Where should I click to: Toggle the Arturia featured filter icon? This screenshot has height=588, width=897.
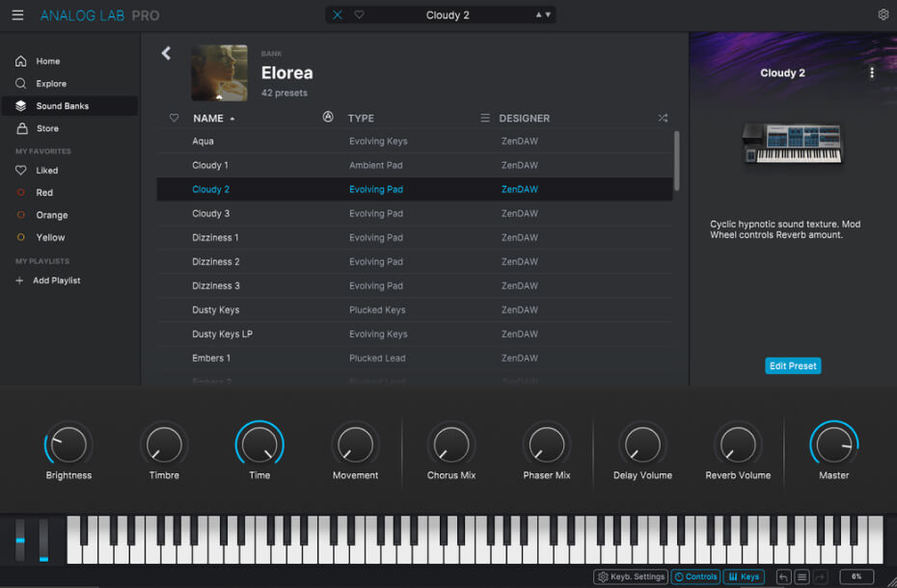pyautogui.click(x=328, y=117)
